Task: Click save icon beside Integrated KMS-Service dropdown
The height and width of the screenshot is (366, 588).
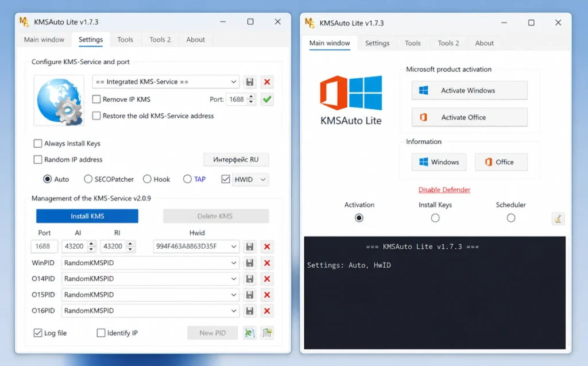Action: [x=250, y=82]
